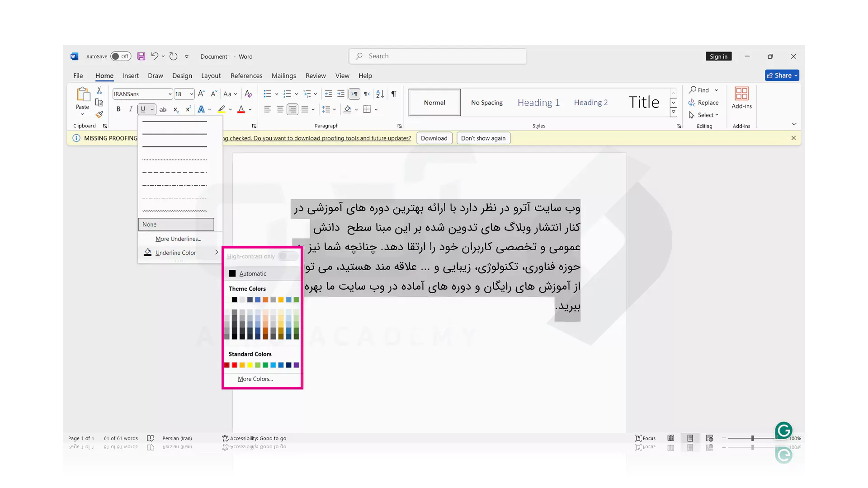
Task: Apply the Heading 1 style
Action: point(538,103)
